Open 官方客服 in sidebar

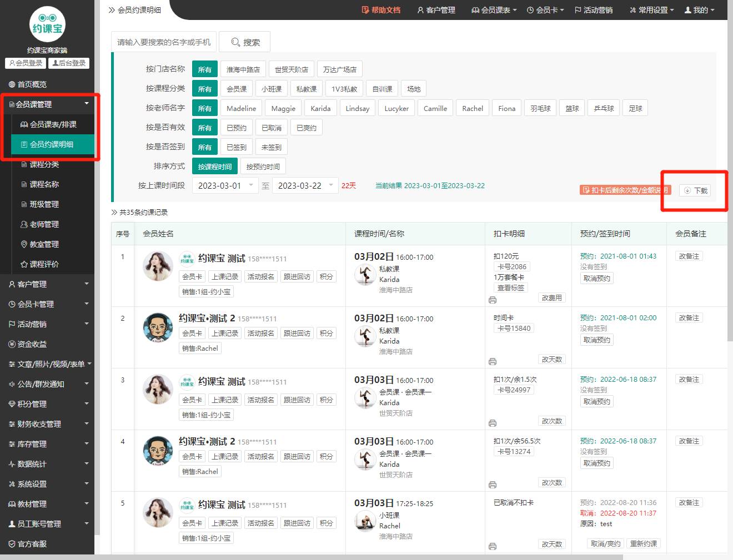tap(47, 544)
